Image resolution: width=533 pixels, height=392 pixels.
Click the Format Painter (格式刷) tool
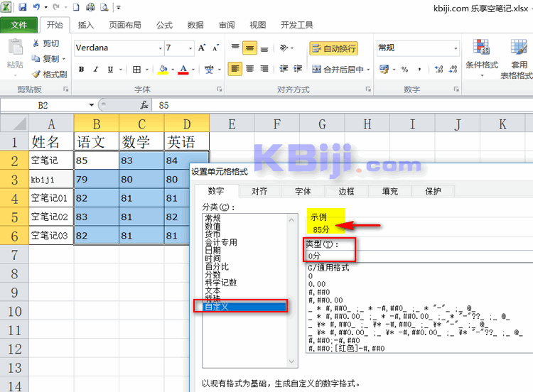coord(49,74)
